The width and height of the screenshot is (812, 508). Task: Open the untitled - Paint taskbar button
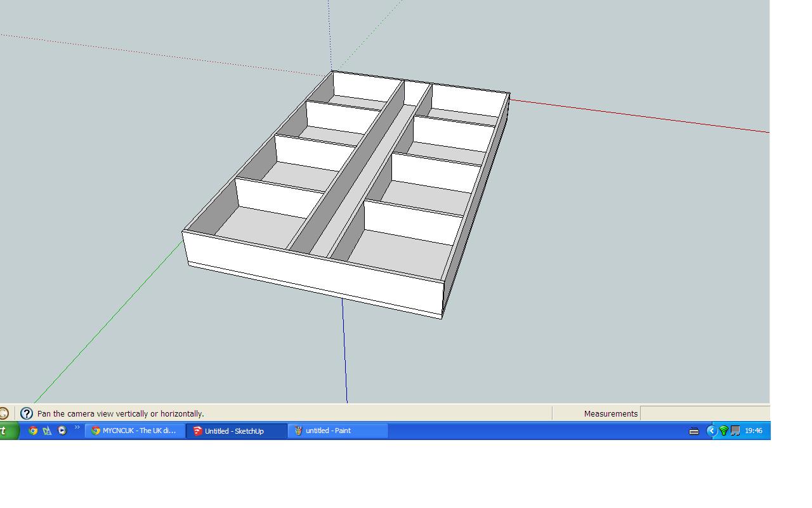[x=337, y=431]
